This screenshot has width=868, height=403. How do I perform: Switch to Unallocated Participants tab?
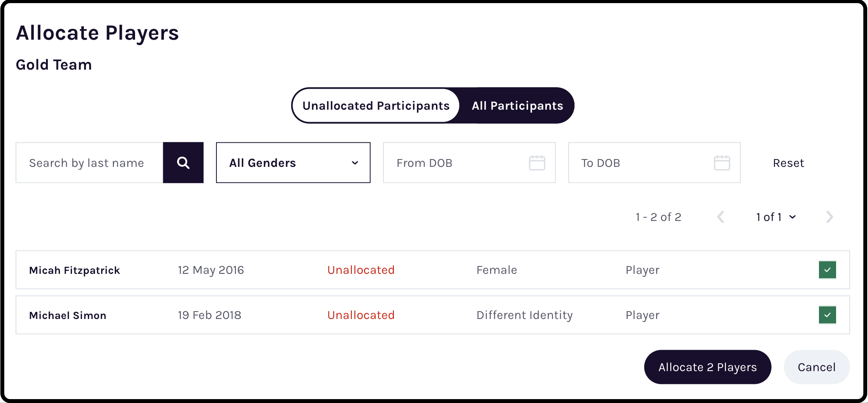coord(376,106)
